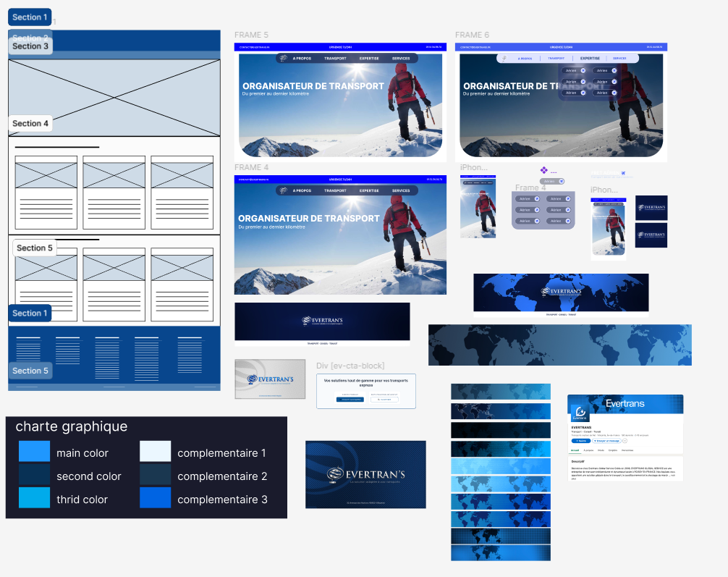Select the topmost world map banner thumbnail
Image resolution: width=728 pixels, height=577 pixels.
coord(501,392)
